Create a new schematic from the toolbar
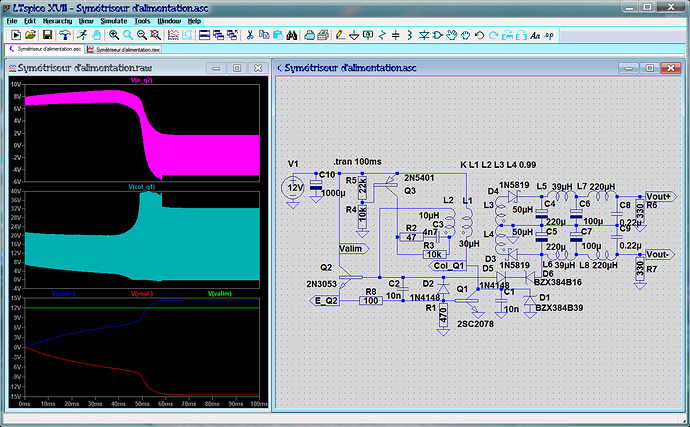690x427 pixels. coord(16,35)
